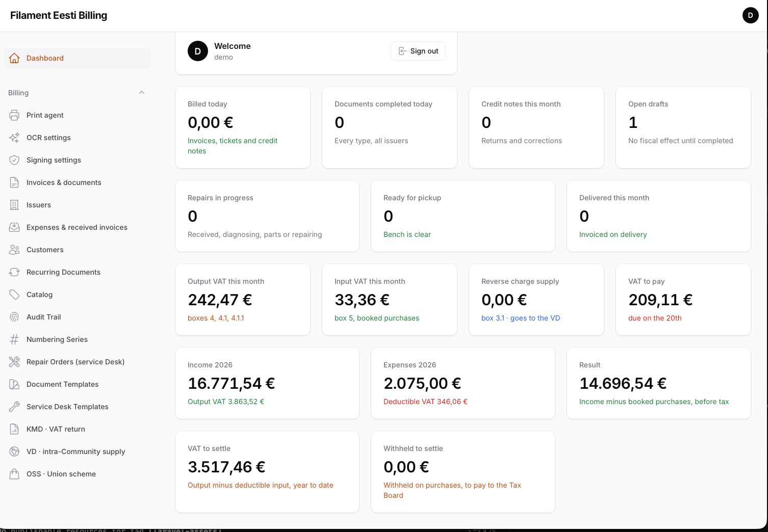Screen dimensions: 768x532
Task: Click the Audit Trail fingerprint icon
Action: [x=14, y=317]
